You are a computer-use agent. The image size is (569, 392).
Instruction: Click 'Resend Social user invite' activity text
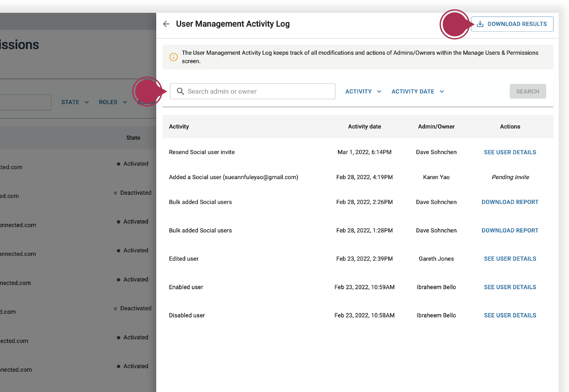pyautogui.click(x=202, y=152)
